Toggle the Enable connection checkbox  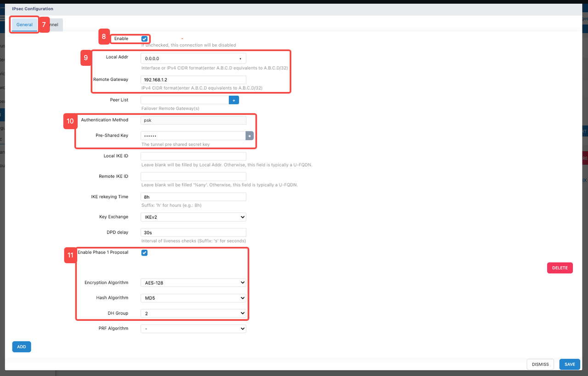145,39
